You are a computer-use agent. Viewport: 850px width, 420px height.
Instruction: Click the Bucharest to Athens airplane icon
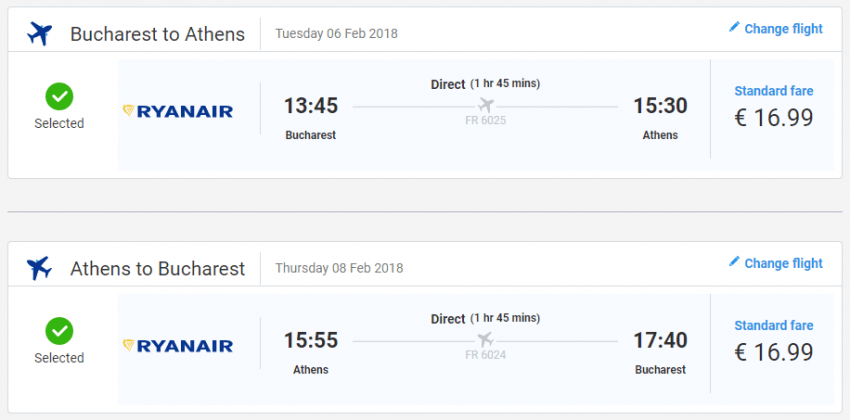tap(40, 33)
